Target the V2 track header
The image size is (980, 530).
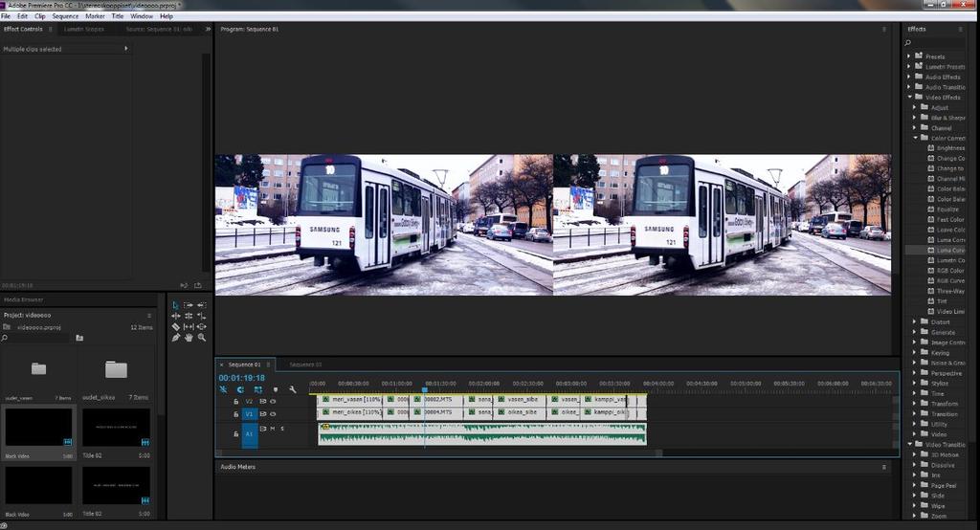click(250, 401)
